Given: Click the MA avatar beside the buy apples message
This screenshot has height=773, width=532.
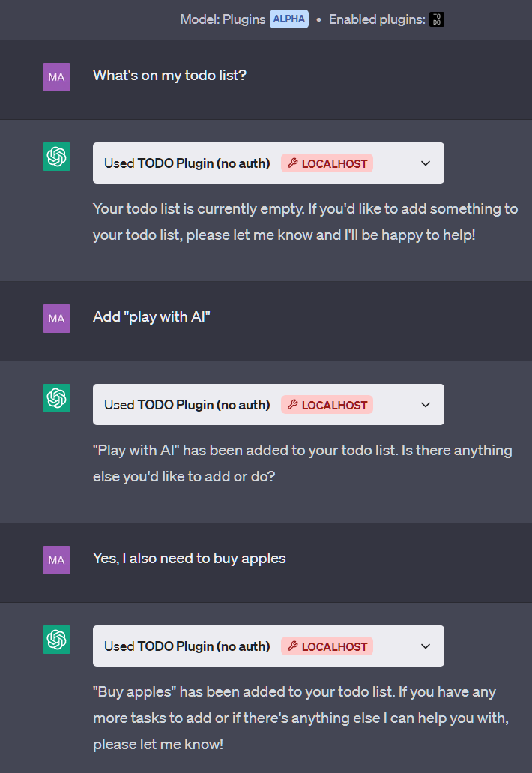Looking at the screenshot, I should pos(56,560).
